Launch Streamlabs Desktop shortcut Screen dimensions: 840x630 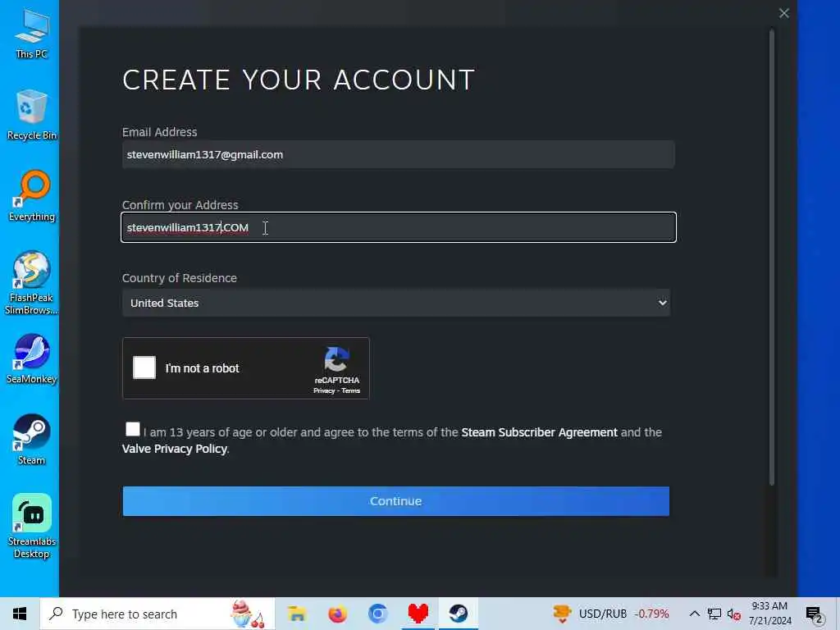point(32,527)
